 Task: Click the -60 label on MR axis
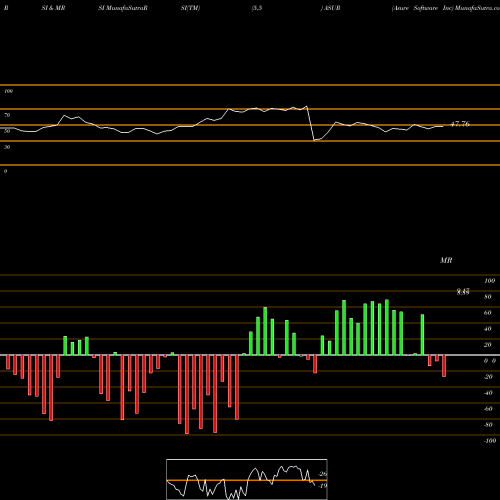(488, 409)
